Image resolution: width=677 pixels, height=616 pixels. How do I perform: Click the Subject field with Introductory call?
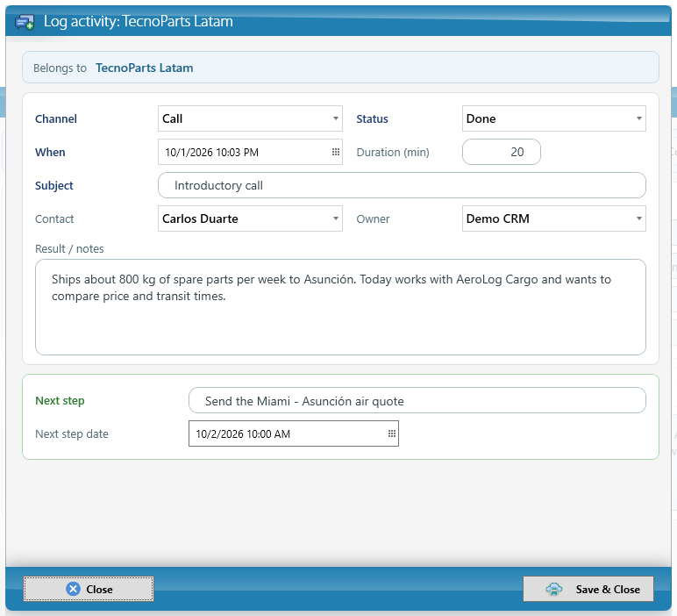tap(402, 185)
